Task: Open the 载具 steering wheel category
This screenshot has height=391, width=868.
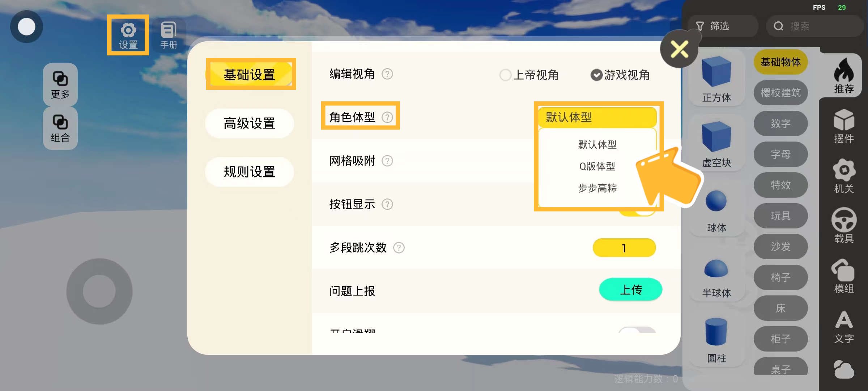Action: [843, 225]
